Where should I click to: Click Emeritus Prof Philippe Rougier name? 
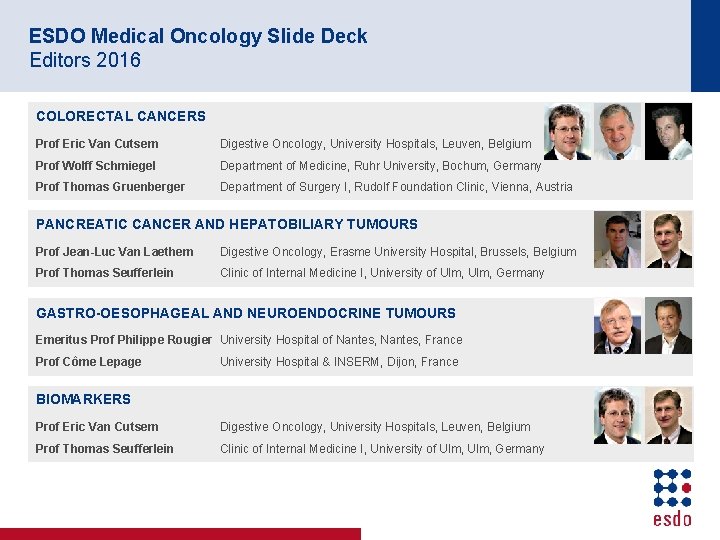pos(123,340)
